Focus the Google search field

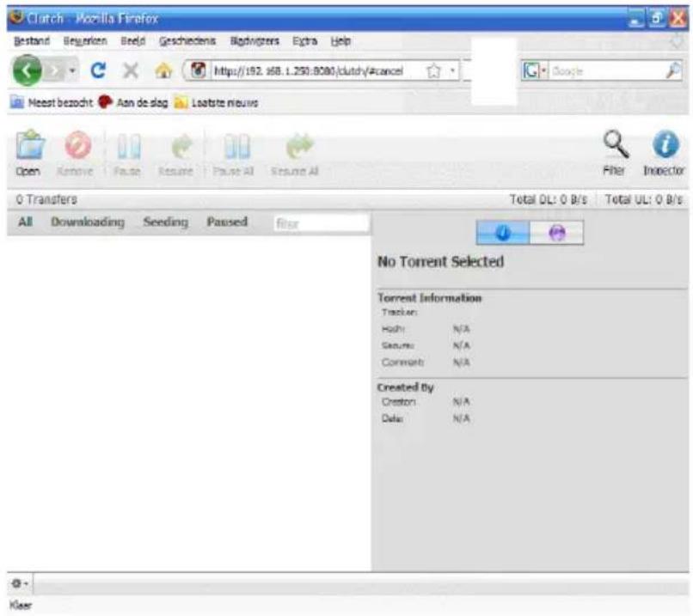tap(606, 70)
